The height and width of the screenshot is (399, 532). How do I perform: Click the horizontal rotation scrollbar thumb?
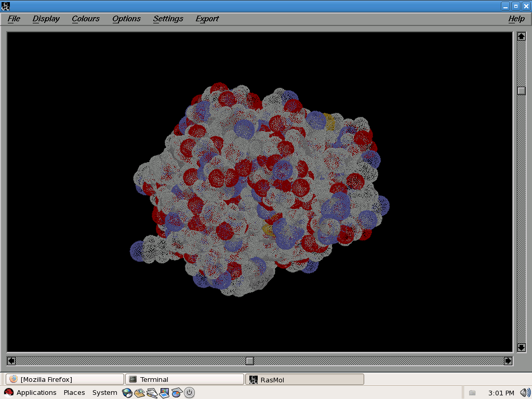[250, 361]
